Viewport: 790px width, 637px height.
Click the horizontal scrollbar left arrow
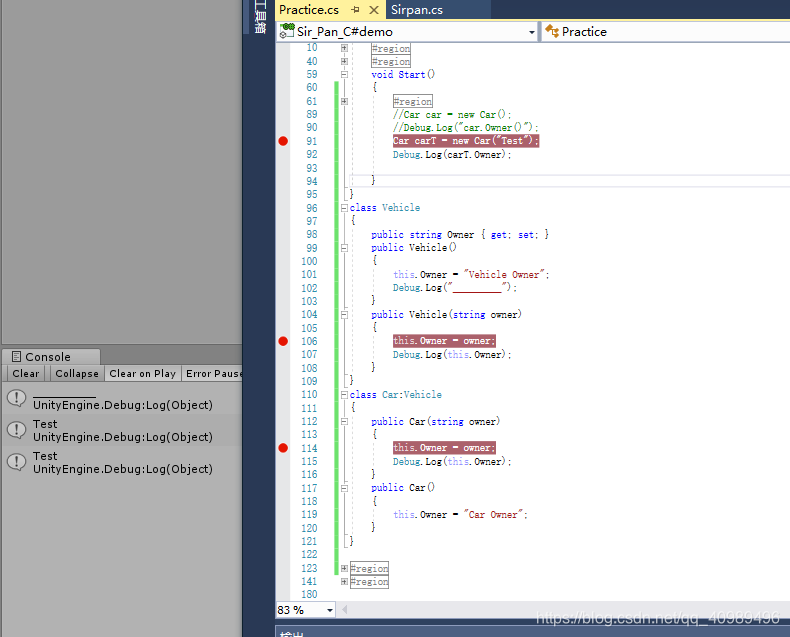point(345,610)
